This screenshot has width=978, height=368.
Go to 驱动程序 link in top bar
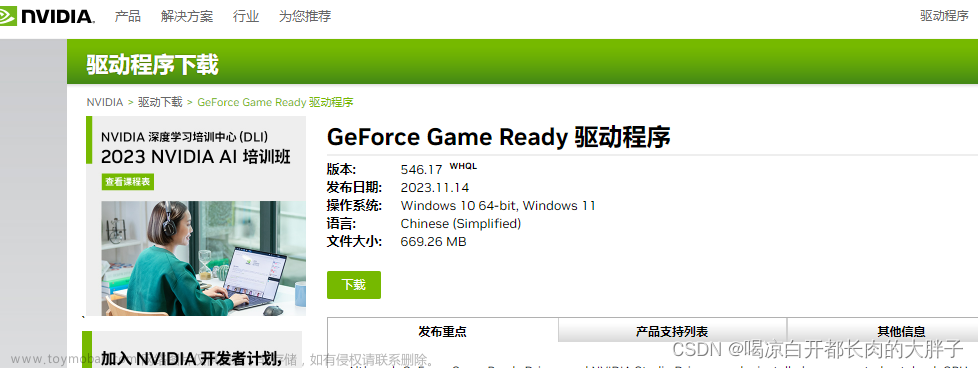pyautogui.click(x=944, y=16)
